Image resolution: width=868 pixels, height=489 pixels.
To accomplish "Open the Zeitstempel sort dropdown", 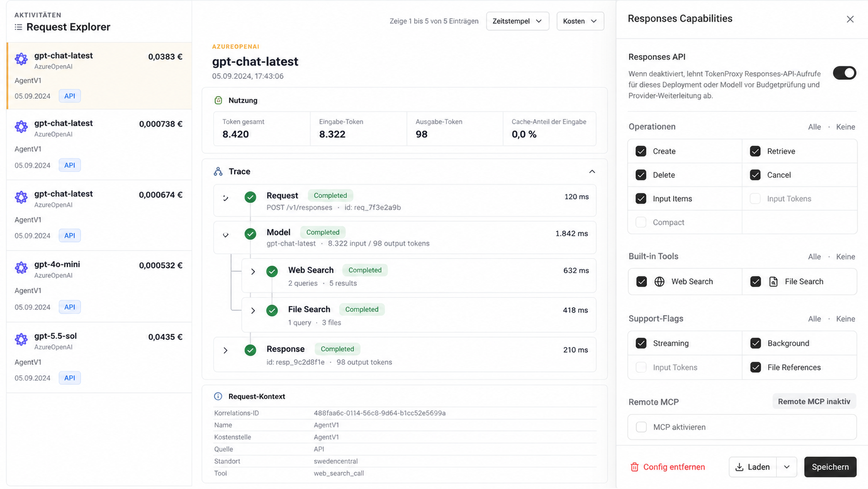I will click(x=518, y=21).
